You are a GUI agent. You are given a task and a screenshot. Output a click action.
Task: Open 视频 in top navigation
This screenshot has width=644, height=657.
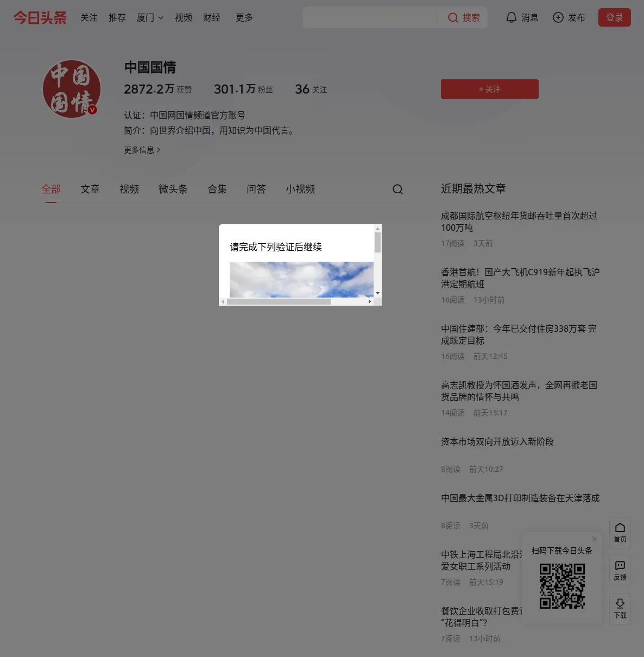184,18
